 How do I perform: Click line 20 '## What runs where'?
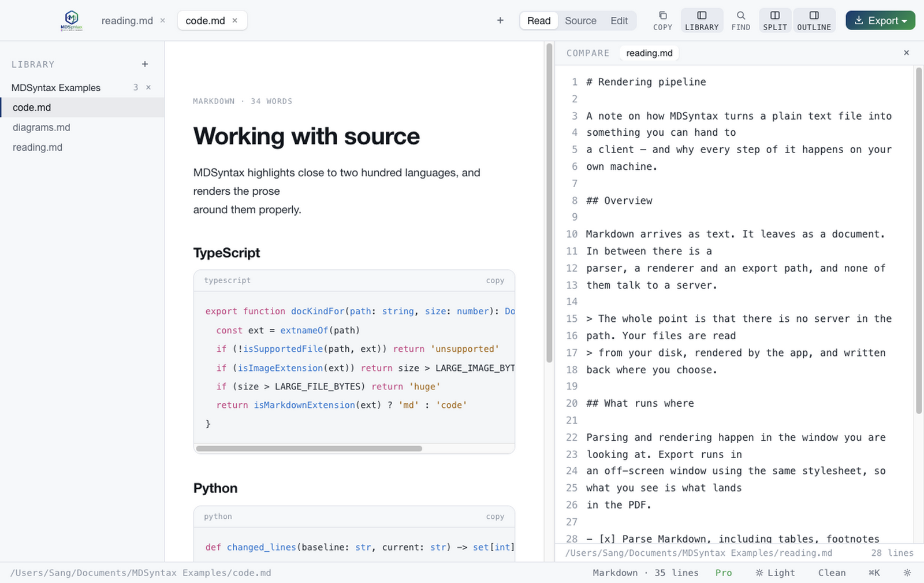640,403
